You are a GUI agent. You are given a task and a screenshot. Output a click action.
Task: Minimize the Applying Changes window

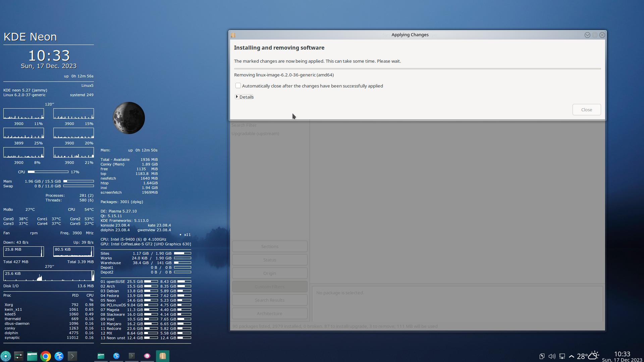[x=587, y=35]
